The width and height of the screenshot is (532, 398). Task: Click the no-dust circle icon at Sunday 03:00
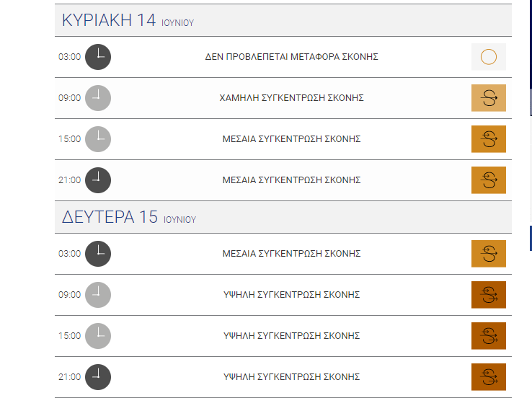point(488,57)
